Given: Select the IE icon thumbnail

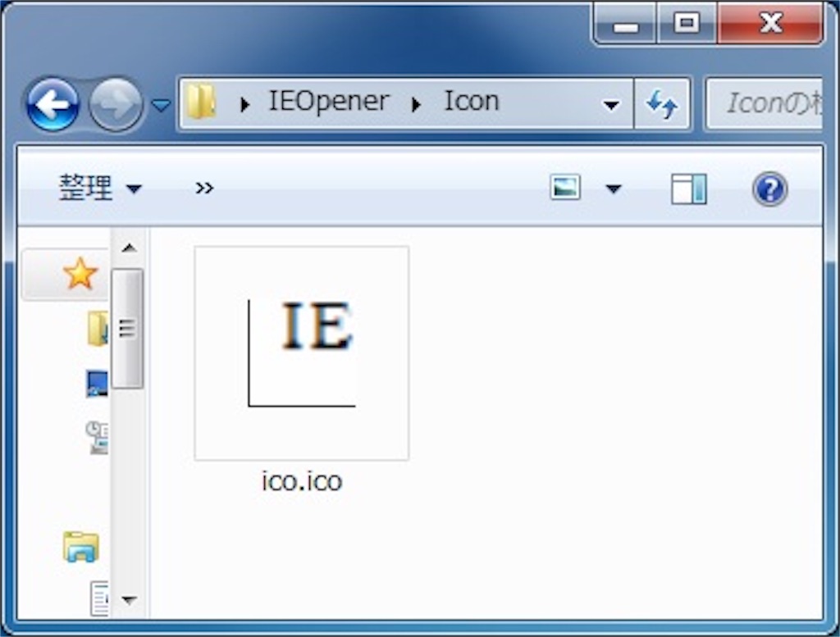Looking at the screenshot, I should coord(302,353).
